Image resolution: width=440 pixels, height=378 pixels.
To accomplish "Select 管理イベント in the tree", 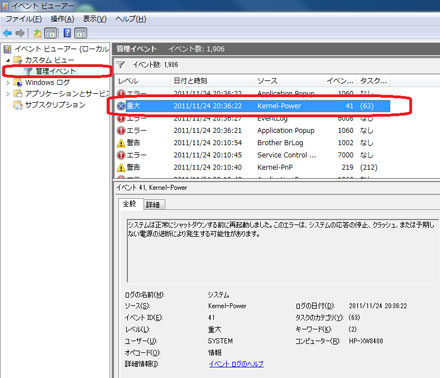I will (55, 71).
